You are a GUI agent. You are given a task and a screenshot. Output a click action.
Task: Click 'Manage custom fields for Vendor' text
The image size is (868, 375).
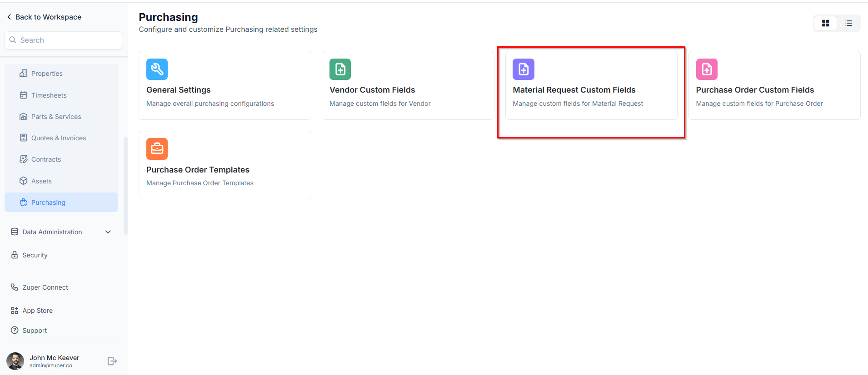click(x=380, y=104)
